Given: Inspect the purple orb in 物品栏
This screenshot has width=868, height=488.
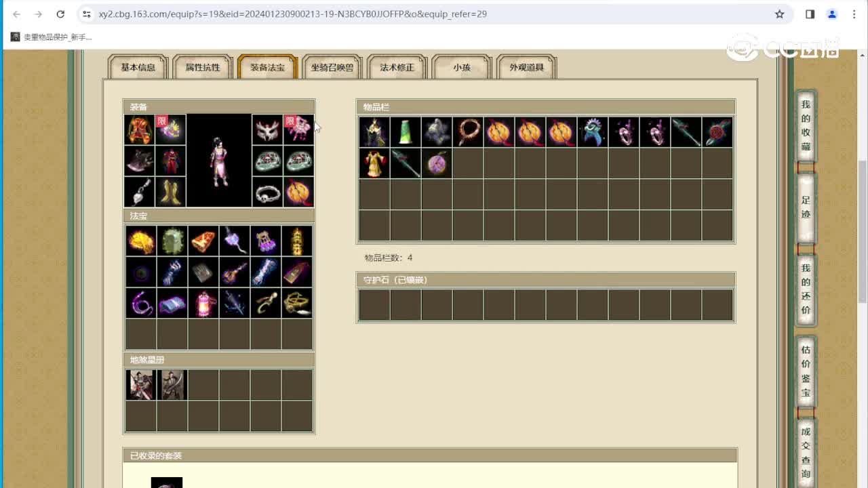Looking at the screenshot, I should click(x=437, y=163).
